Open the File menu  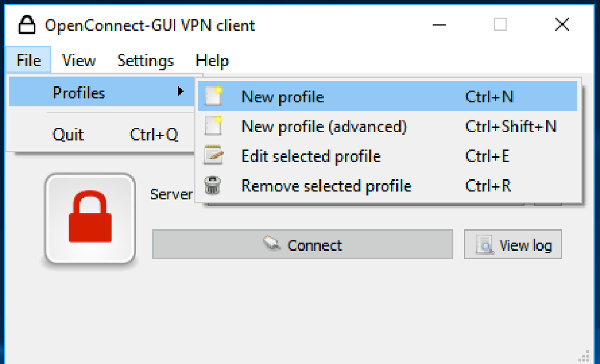pos(28,61)
